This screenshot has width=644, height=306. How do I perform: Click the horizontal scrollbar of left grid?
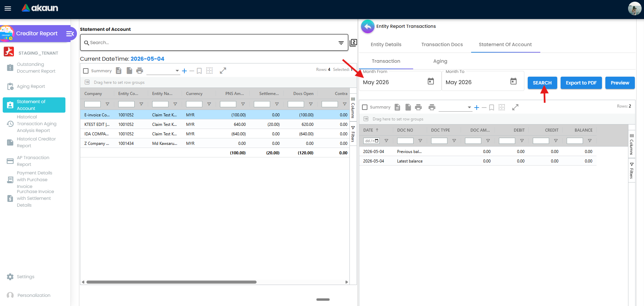[x=171, y=282]
